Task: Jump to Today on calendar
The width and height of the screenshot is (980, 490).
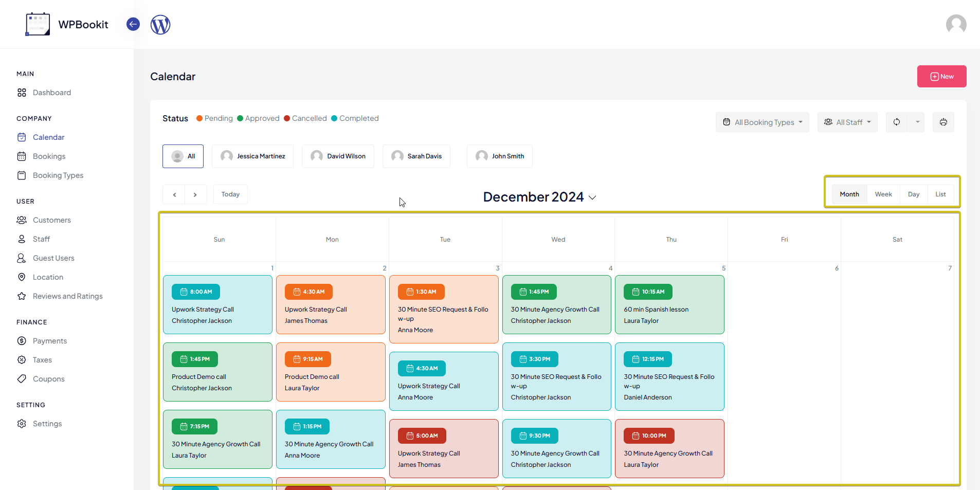Action: click(230, 194)
